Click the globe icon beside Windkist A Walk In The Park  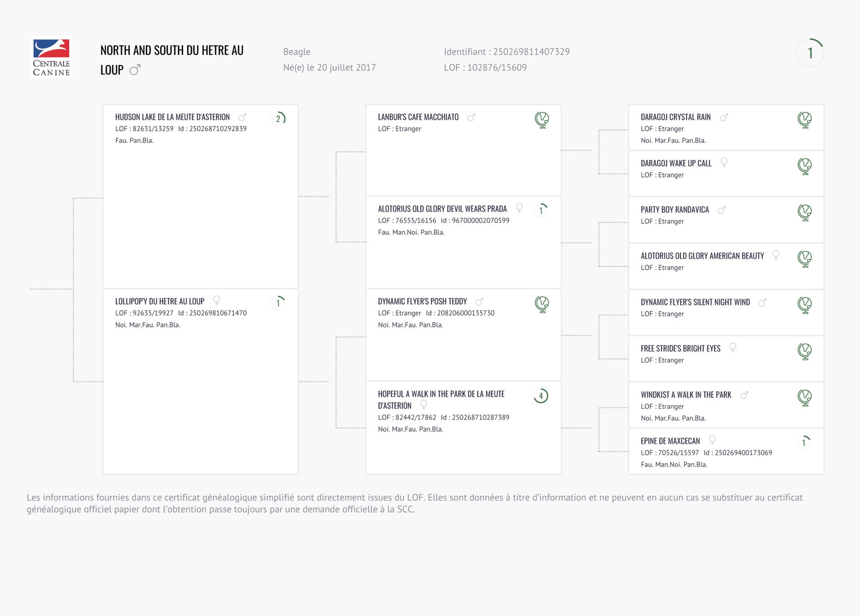(x=804, y=397)
